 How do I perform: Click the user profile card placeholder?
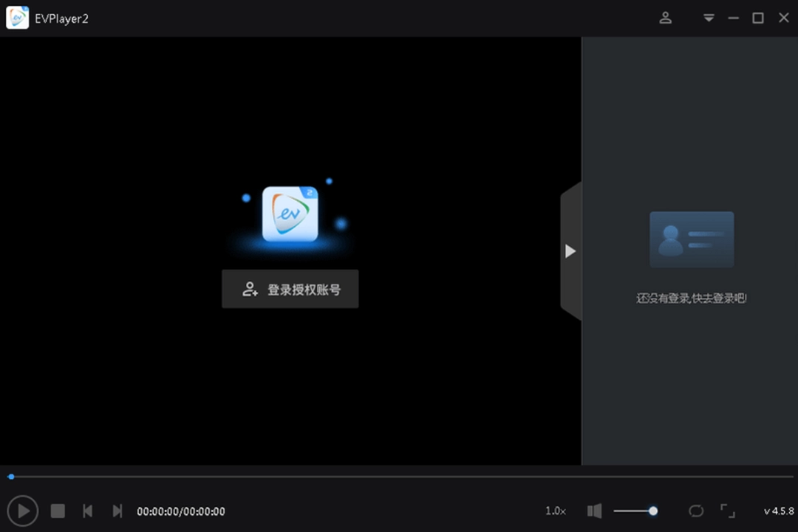tap(691, 238)
